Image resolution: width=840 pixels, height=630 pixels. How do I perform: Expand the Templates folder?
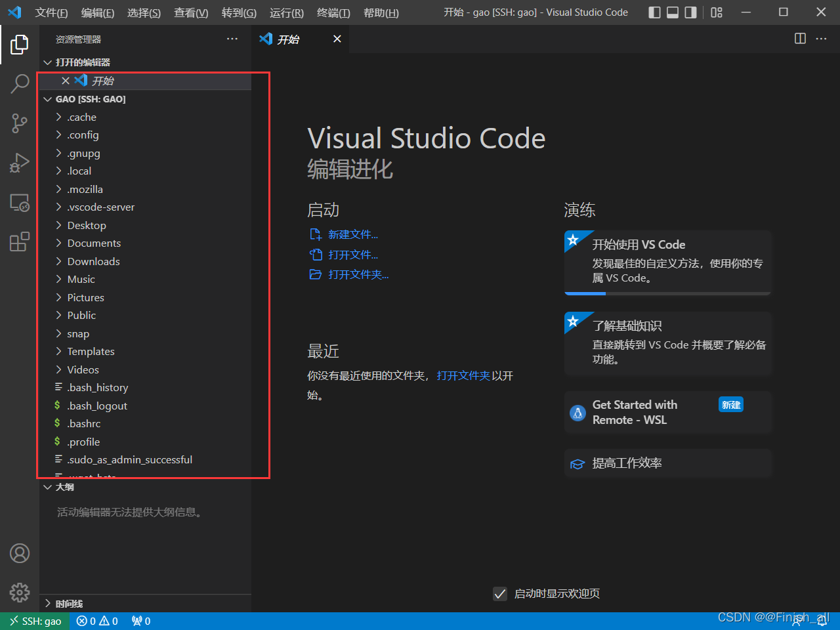pyautogui.click(x=144, y=352)
